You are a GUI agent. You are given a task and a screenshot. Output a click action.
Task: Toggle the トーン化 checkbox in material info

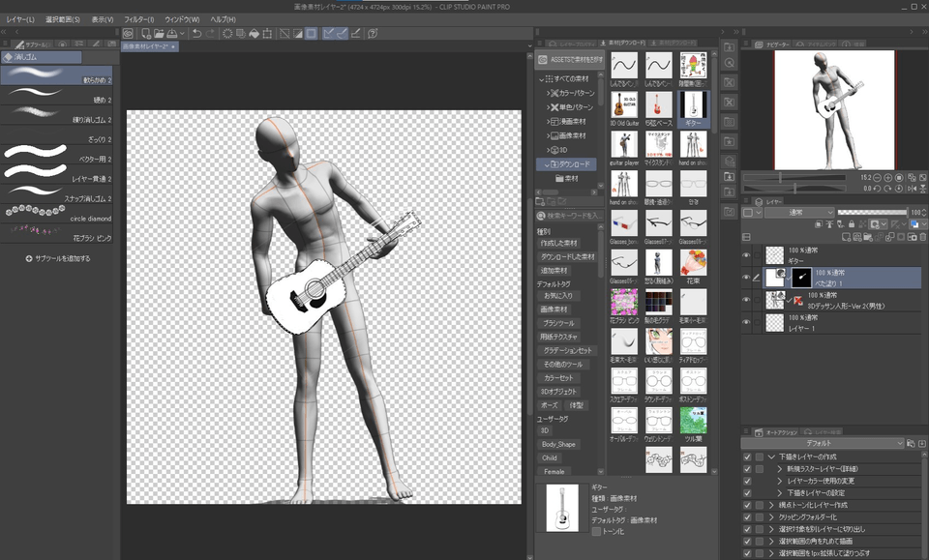coord(597,532)
